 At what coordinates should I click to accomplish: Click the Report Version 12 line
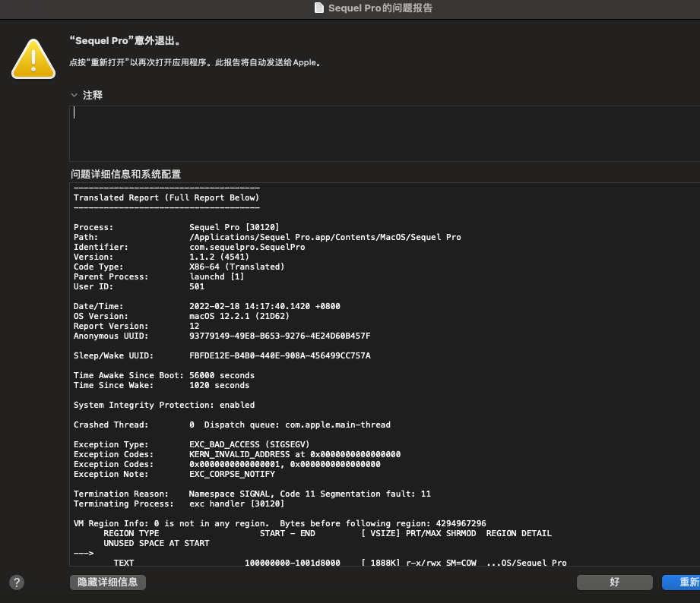(x=137, y=326)
